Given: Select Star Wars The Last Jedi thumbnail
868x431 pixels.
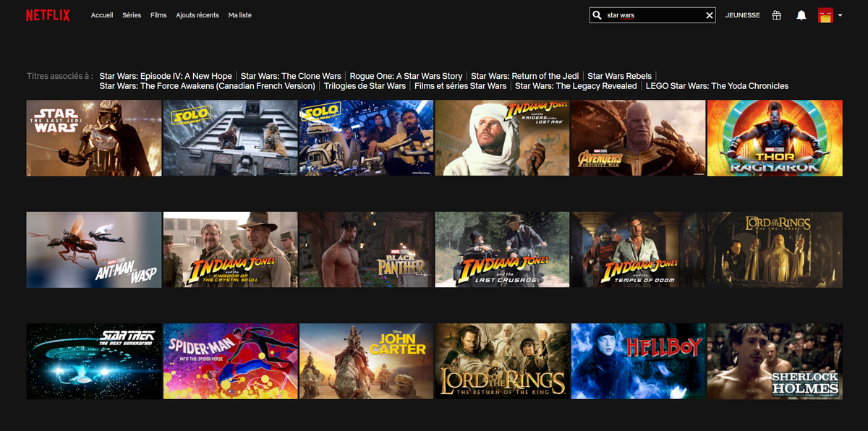Looking at the screenshot, I should [x=94, y=138].
